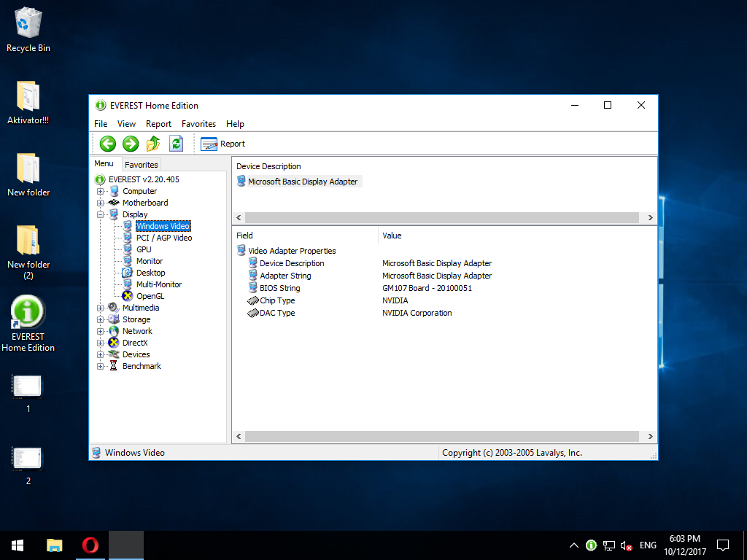Screen dimensions: 747x560
Task: Click the Motherboard chip icon in tree
Action: [x=114, y=203]
